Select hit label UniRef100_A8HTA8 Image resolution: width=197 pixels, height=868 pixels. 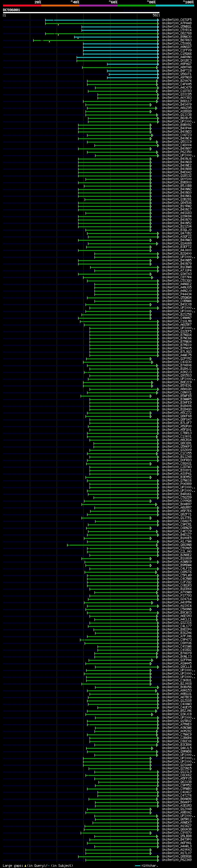(176, 67)
